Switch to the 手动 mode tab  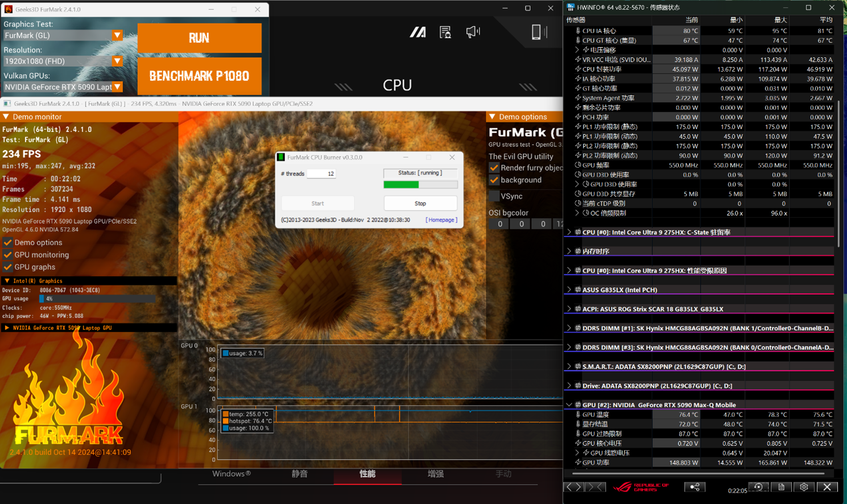[x=503, y=474]
